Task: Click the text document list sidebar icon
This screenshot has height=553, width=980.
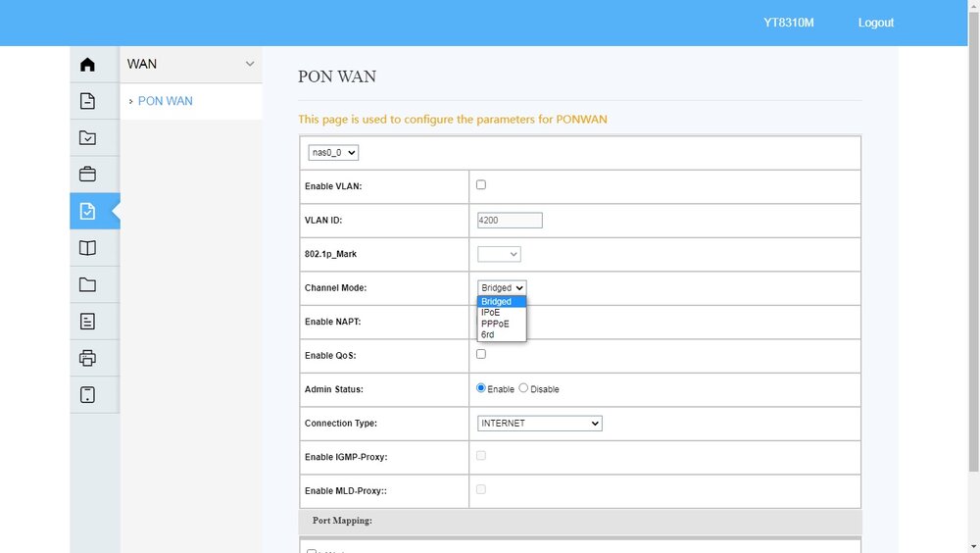Action: [x=87, y=322]
